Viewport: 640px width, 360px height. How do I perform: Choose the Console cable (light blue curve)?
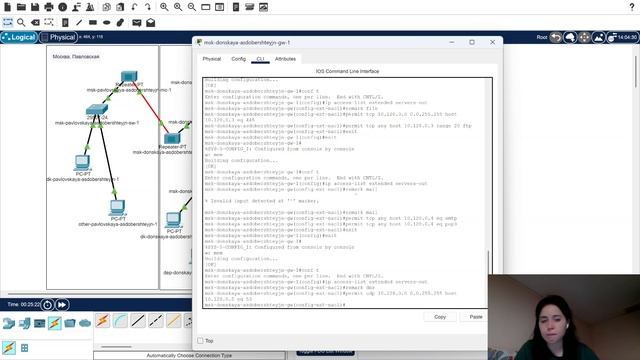pyautogui.click(x=120, y=321)
